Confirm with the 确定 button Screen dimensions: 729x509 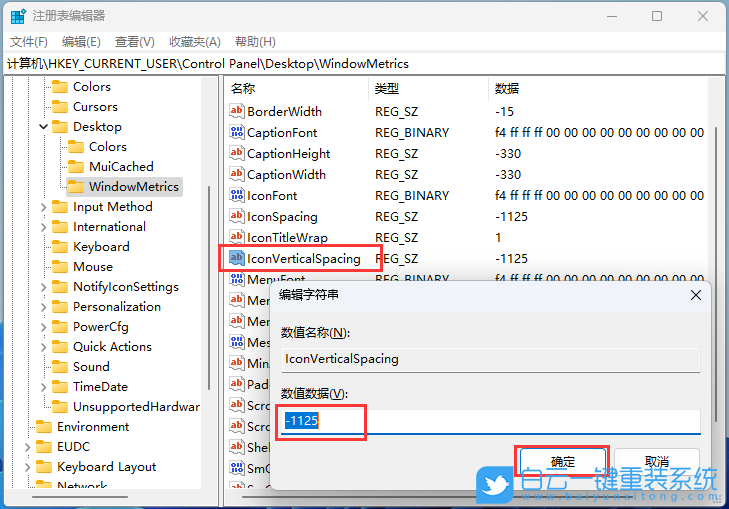click(563, 461)
